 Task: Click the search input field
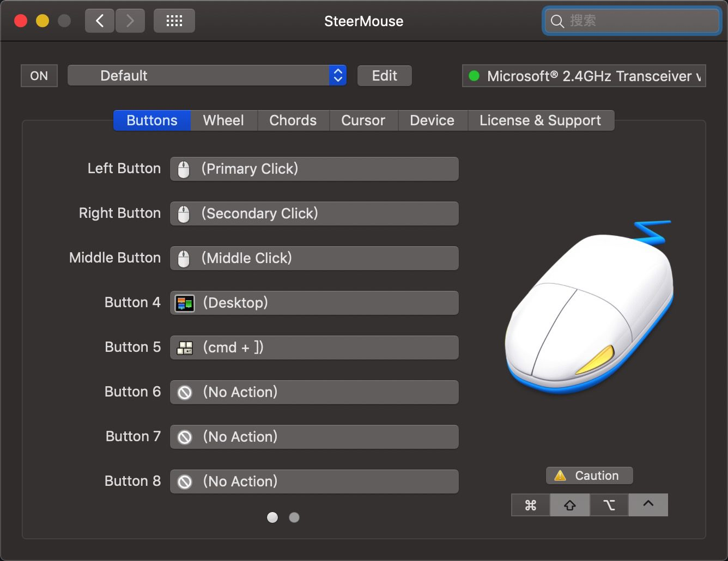(x=632, y=21)
